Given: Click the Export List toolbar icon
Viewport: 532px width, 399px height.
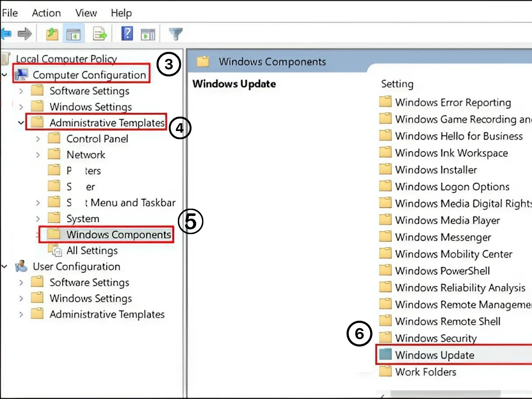Looking at the screenshot, I should [x=100, y=34].
